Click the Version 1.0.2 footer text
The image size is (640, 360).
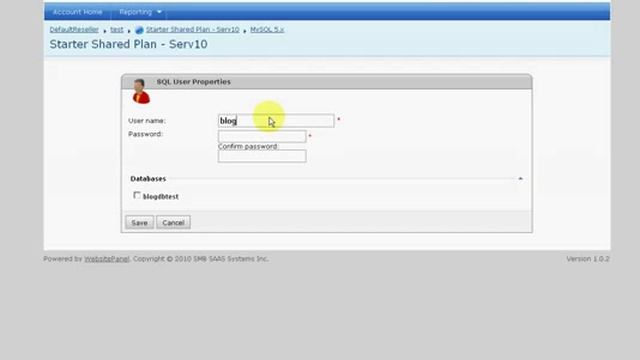click(588, 259)
